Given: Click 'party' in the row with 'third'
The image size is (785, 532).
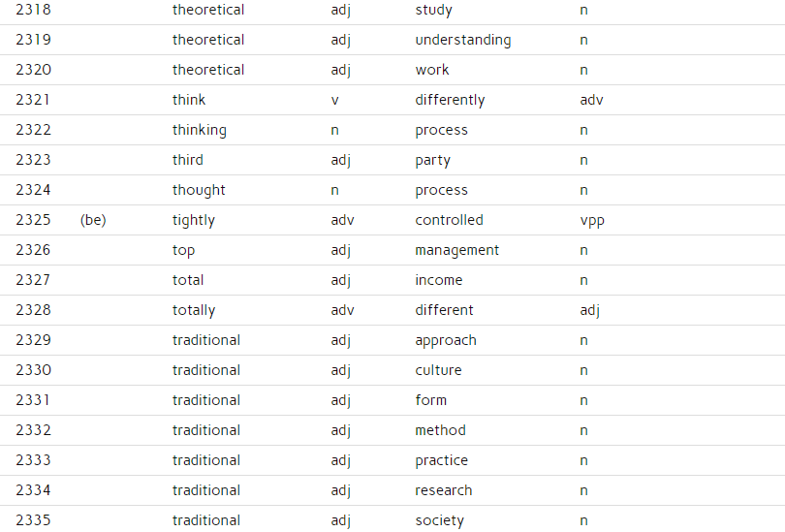Looking at the screenshot, I should 432,160.
